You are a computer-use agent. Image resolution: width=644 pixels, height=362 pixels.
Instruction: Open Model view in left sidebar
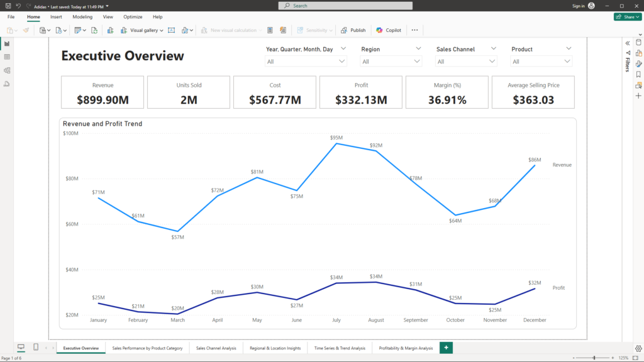tap(7, 70)
